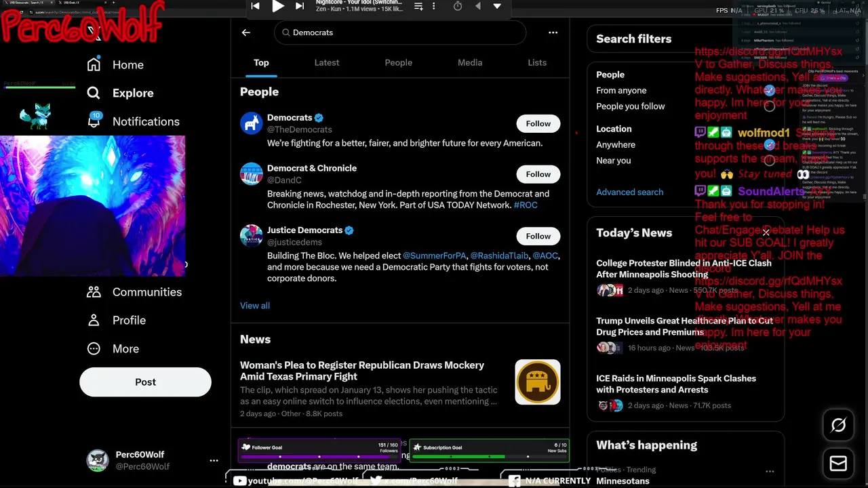Open the @justicedems handle
Image resolution: width=868 pixels, height=488 pixels.
(x=294, y=242)
